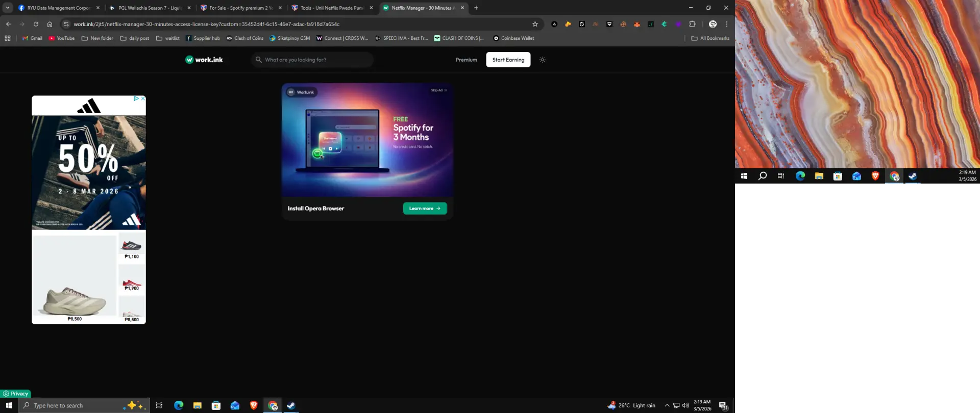
Task: Open AdChoices info on Adidas ad
Action: 136,98
